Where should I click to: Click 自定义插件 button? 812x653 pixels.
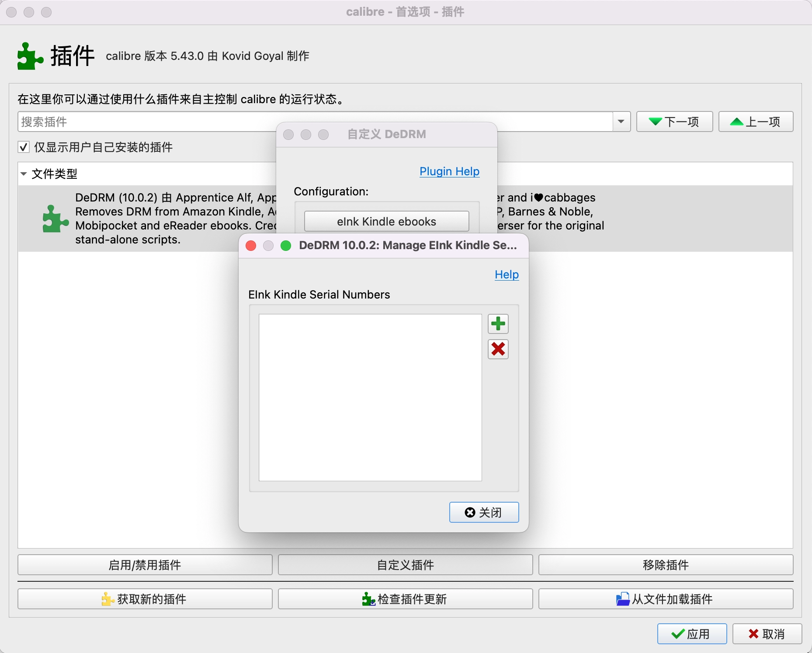click(405, 565)
